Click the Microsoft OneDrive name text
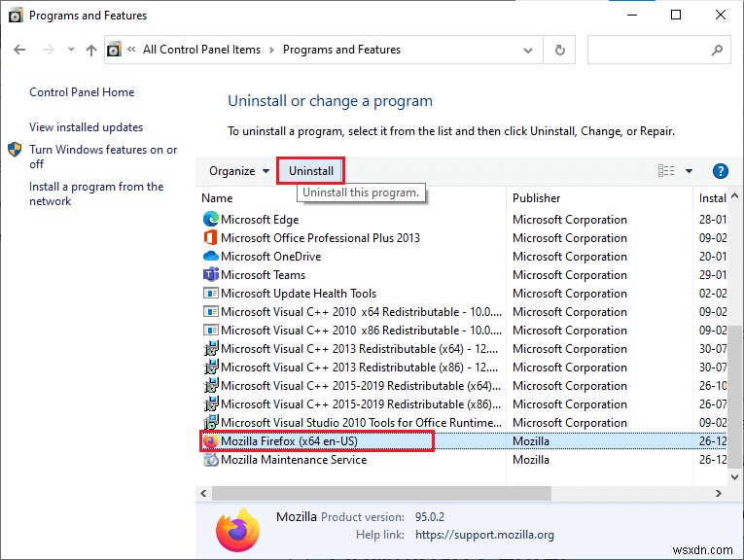 [271, 257]
